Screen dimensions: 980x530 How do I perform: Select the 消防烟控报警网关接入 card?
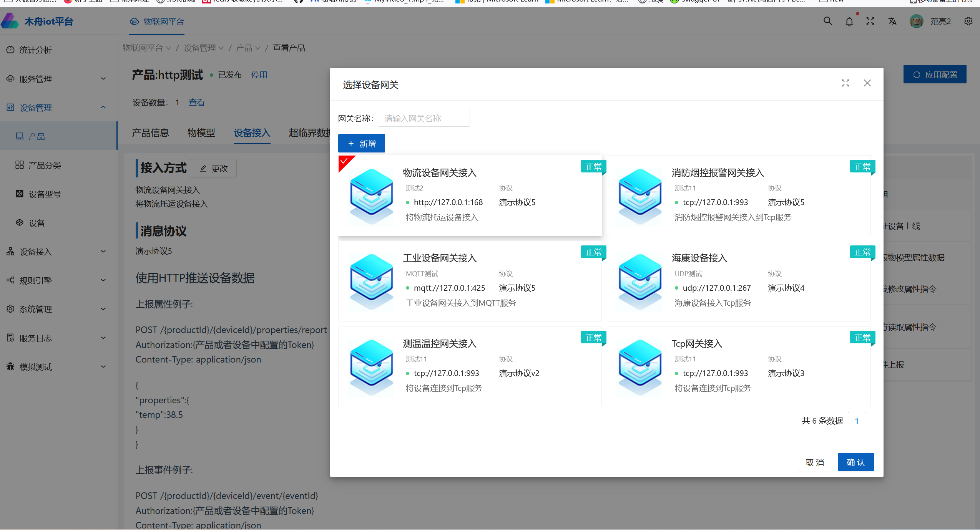pyautogui.click(x=738, y=196)
